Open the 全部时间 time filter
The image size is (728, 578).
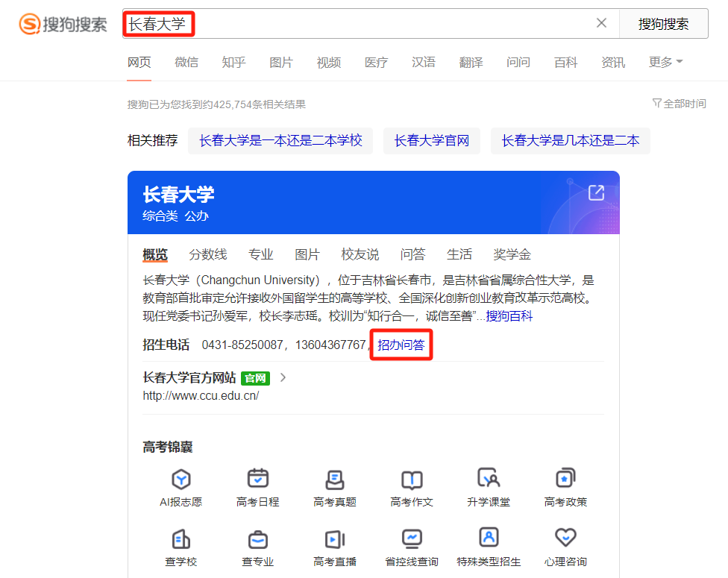[x=679, y=104]
